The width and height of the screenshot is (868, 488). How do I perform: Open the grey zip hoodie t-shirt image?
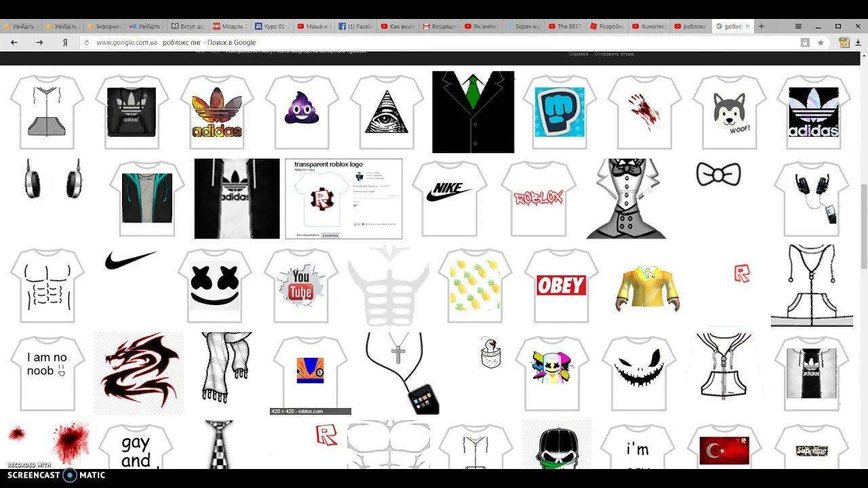[47, 112]
